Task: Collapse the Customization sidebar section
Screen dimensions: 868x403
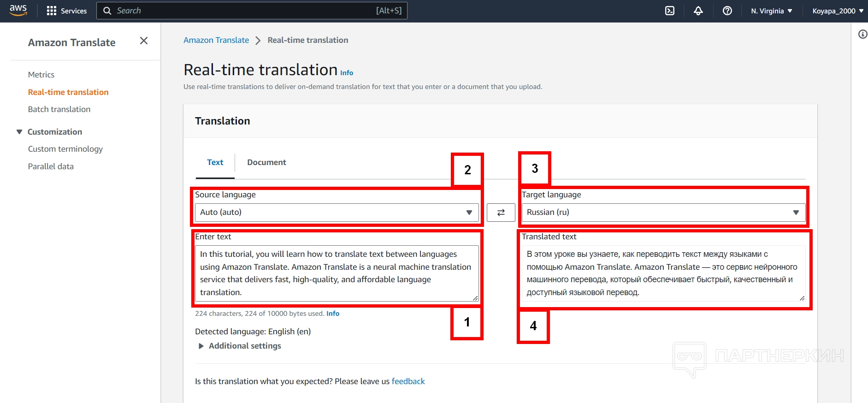Action: pos(19,132)
